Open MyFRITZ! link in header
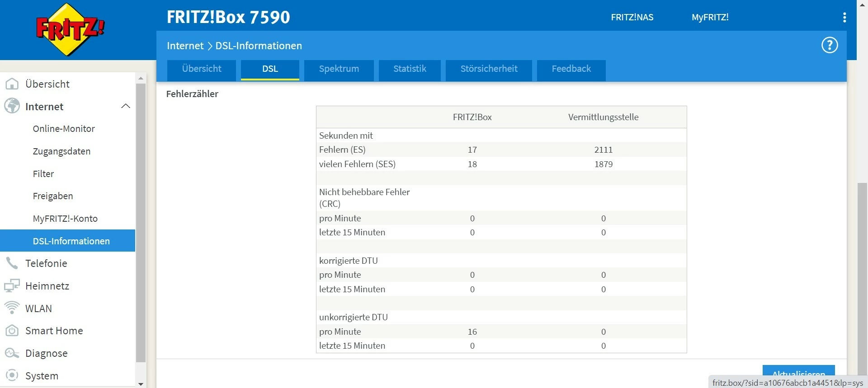This screenshot has height=388, width=868. (x=710, y=17)
